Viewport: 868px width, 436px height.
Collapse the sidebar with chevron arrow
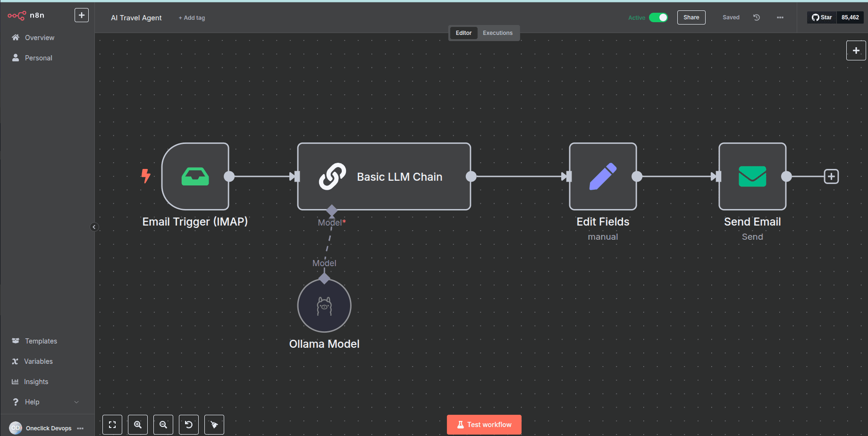click(94, 227)
